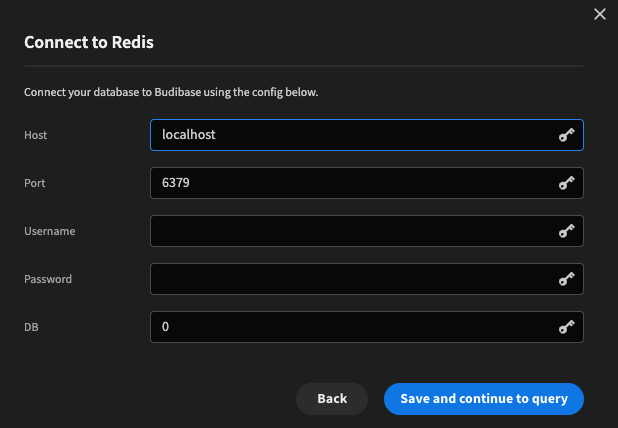Click into the empty Password field
Image resolution: width=618 pixels, height=428 pixels.
click(x=350, y=279)
